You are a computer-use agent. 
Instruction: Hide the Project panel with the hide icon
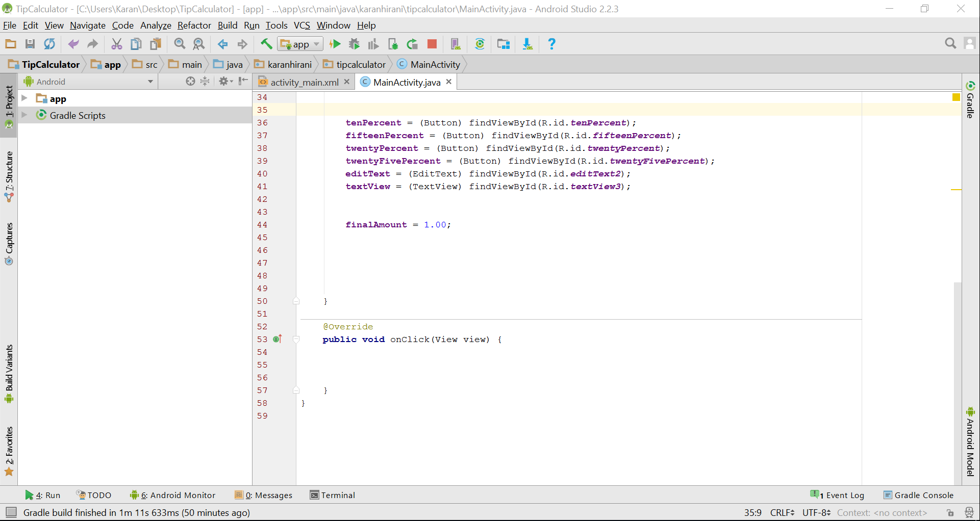click(x=243, y=81)
